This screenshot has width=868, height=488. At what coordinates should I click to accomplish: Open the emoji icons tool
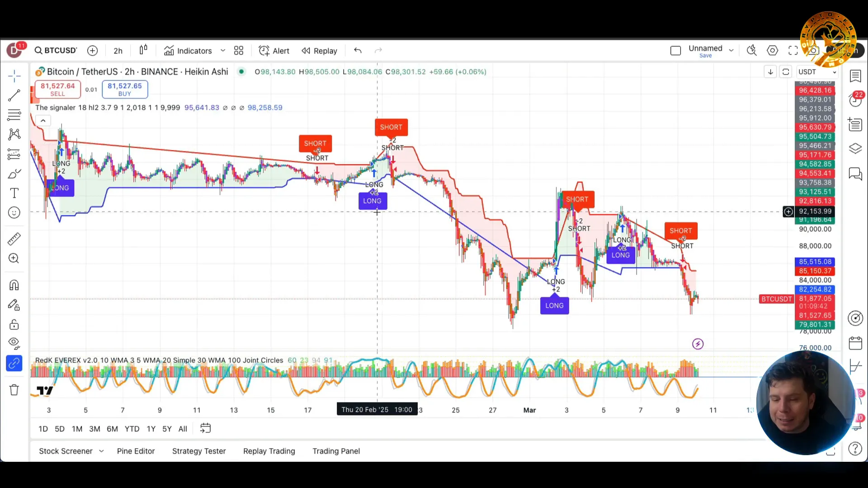click(x=14, y=213)
